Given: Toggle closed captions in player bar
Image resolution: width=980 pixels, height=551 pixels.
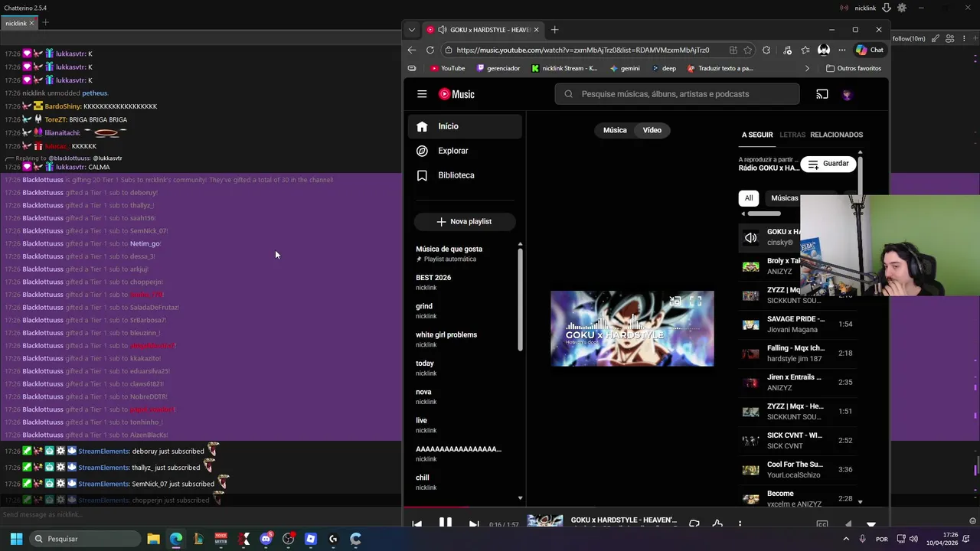Looking at the screenshot, I should (822, 524).
